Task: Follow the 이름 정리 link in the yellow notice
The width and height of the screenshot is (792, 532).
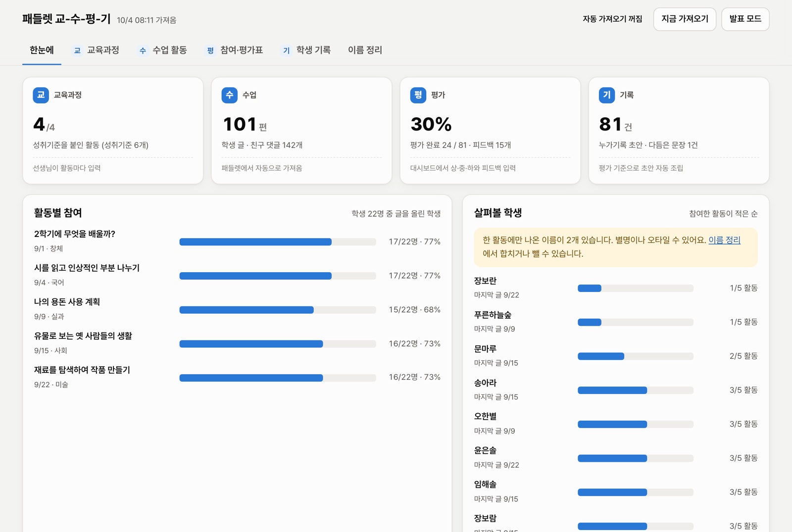Action: (x=724, y=240)
